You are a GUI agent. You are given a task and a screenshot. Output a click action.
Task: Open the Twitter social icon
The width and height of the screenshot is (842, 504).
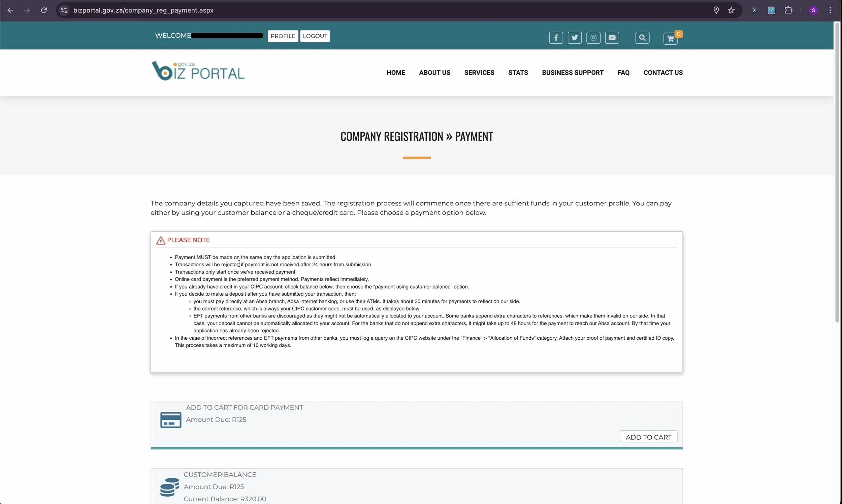click(574, 38)
